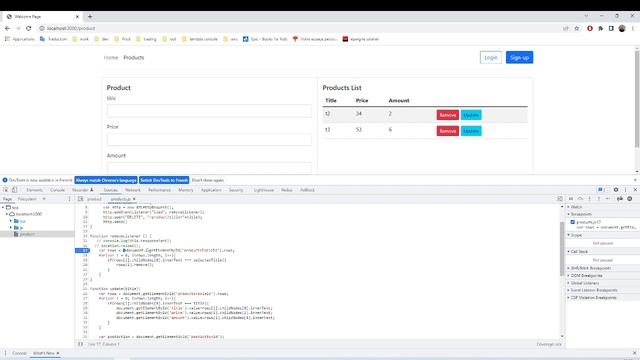This screenshot has width=640, height=360.
Task: Open the 'product' file tab in editor
Action: click(x=94, y=199)
